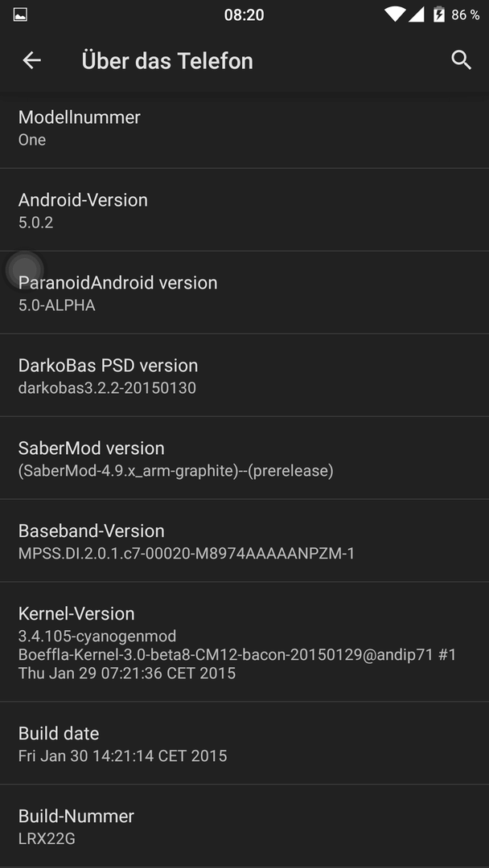489x868 pixels.
Task: Tap the charging battery icon
Action: click(438, 14)
